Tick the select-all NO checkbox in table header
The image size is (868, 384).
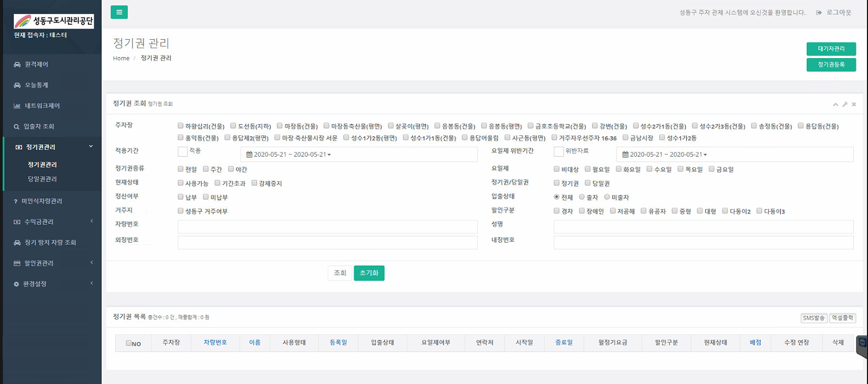tap(129, 343)
